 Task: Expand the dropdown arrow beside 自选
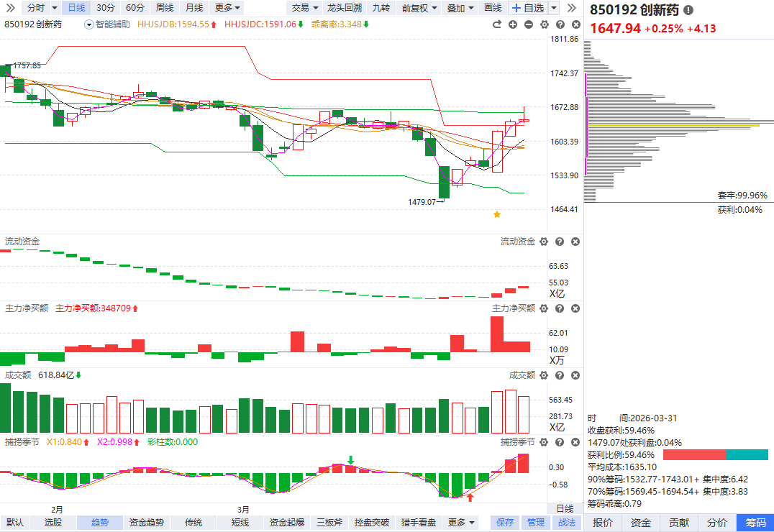coord(553,8)
